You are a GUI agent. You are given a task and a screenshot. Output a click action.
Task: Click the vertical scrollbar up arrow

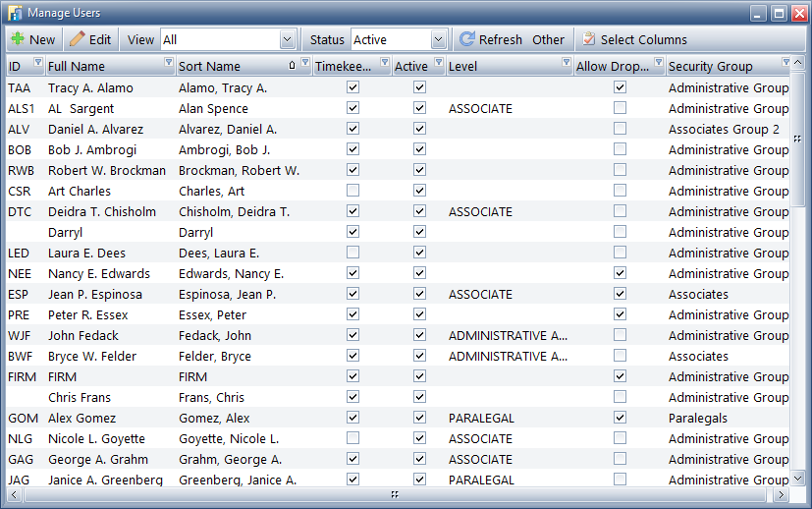797,63
